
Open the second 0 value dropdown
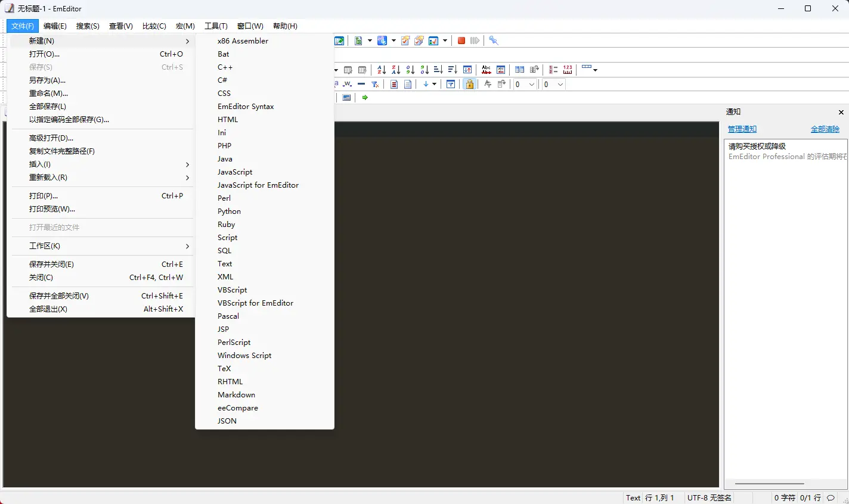click(x=560, y=85)
